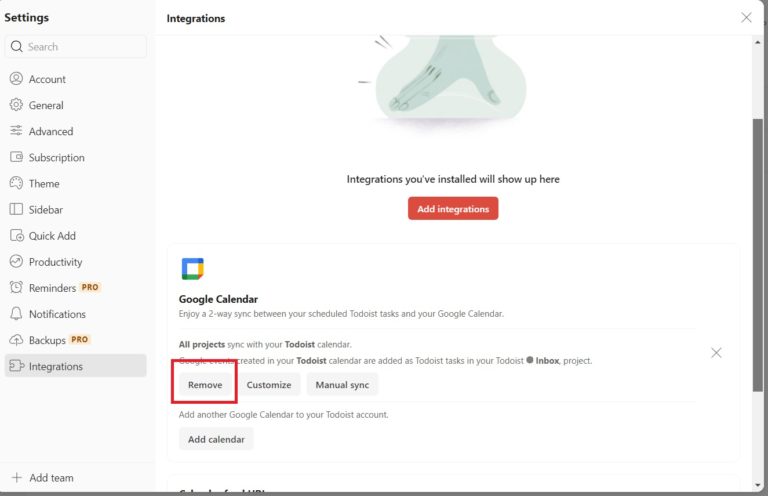Go to Backups settings
Image resolution: width=768 pixels, height=496 pixels.
[x=47, y=340]
